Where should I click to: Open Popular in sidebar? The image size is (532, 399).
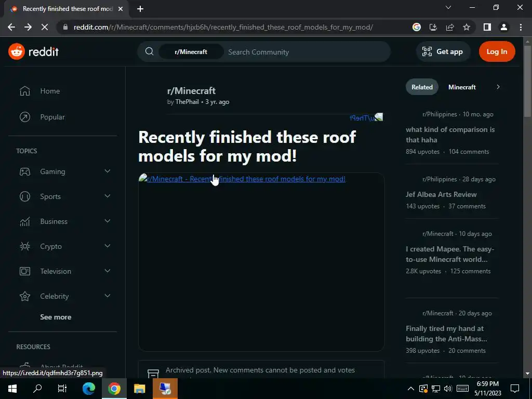[x=52, y=117]
